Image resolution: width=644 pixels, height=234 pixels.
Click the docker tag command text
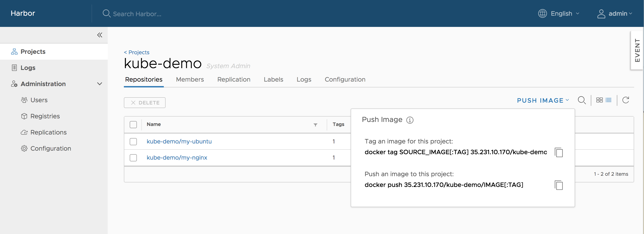click(456, 152)
